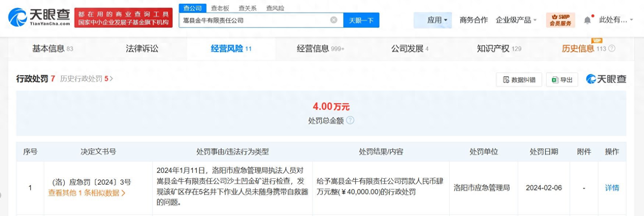Click help icon next to 历史信息
The image size is (644, 216).
pyautogui.click(x=612, y=48)
